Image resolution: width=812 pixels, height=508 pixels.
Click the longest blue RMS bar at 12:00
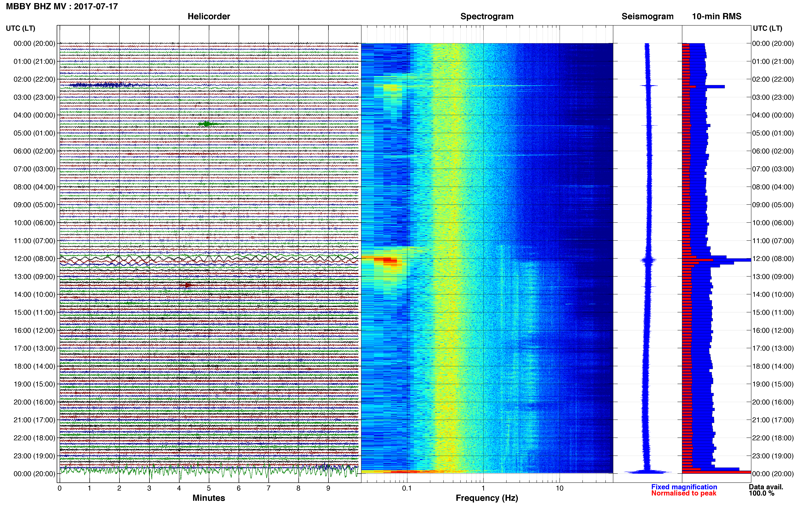pos(717,260)
